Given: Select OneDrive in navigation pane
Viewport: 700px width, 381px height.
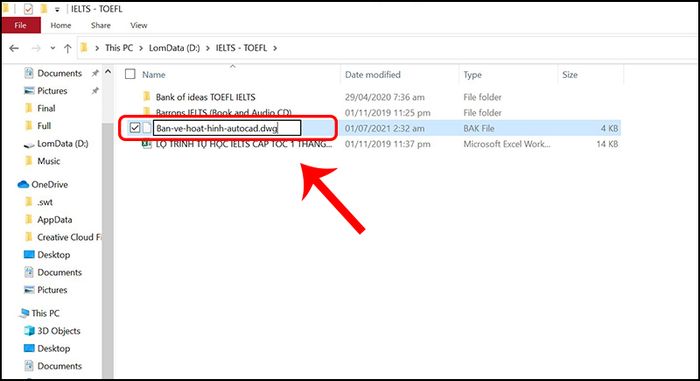Looking at the screenshot, I should coord(49,184).
